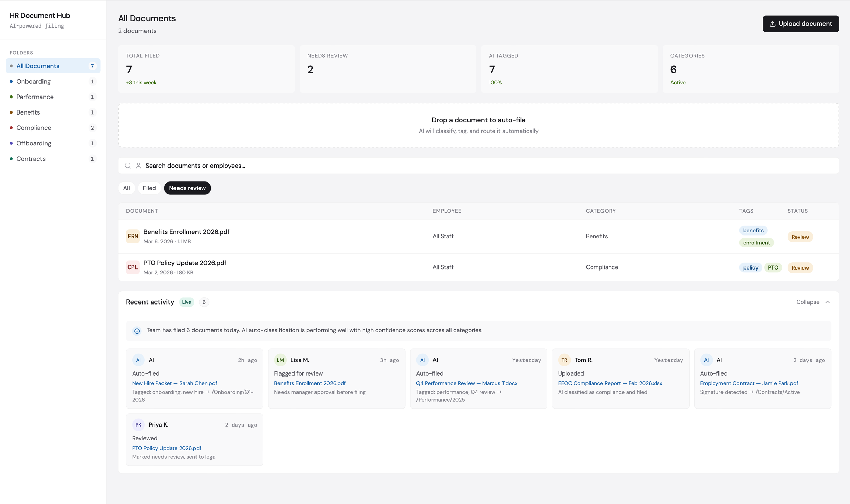Switch the filter to All
Screen dimensions: 850x504
[x=126, y=188]
